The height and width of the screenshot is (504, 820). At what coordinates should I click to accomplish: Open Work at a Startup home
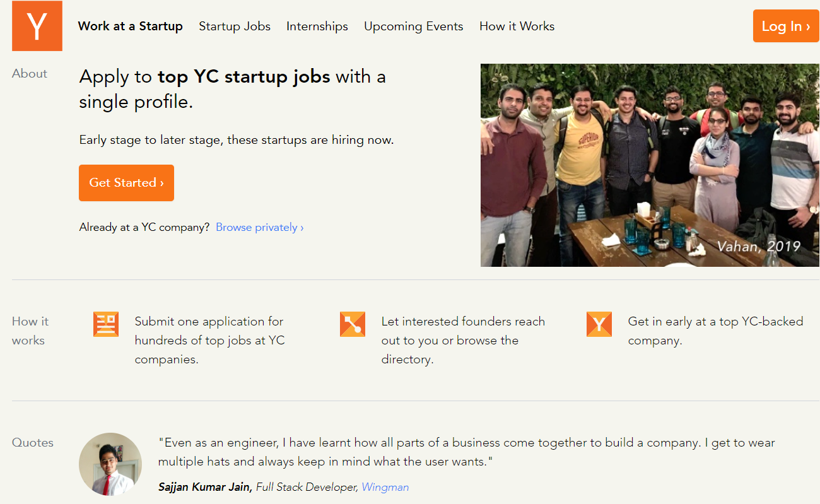tap(130, 26)
